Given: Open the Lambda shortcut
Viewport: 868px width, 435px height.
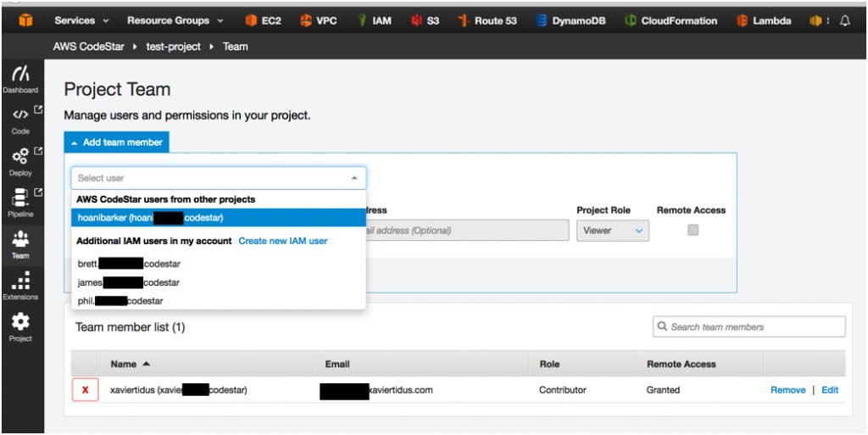Looking at the screenshot, I should [764, 20].
